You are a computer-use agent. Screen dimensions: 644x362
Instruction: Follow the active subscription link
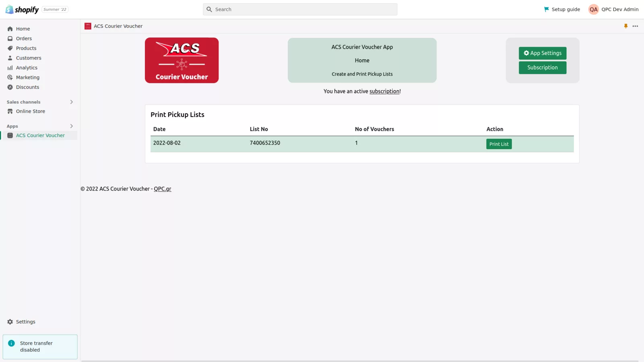(384, 91)
